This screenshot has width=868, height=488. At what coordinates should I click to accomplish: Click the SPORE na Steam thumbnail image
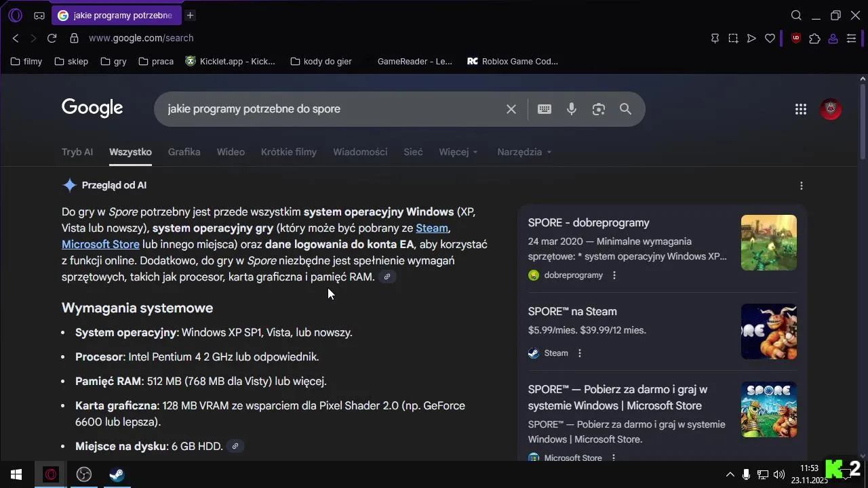(x=768, y=331)
